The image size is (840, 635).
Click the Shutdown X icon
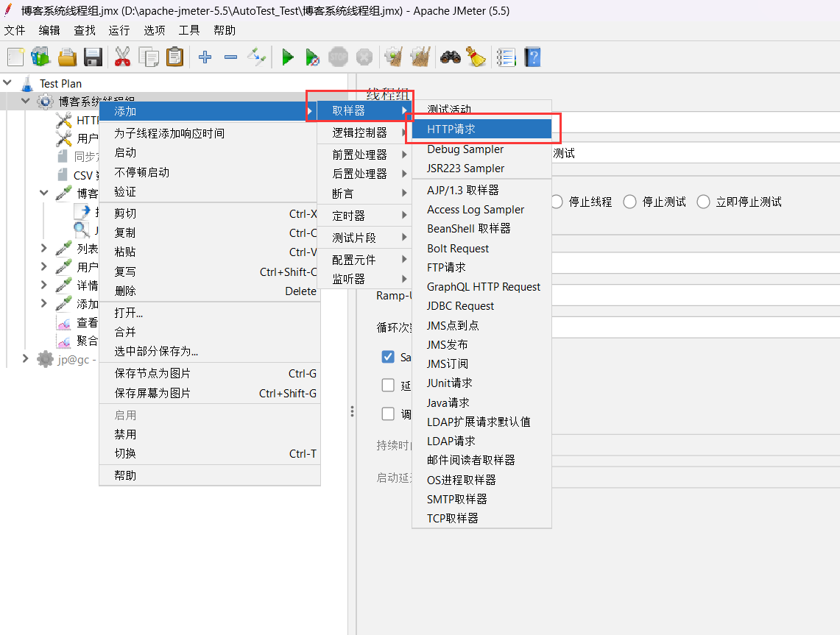coord(364,57)
